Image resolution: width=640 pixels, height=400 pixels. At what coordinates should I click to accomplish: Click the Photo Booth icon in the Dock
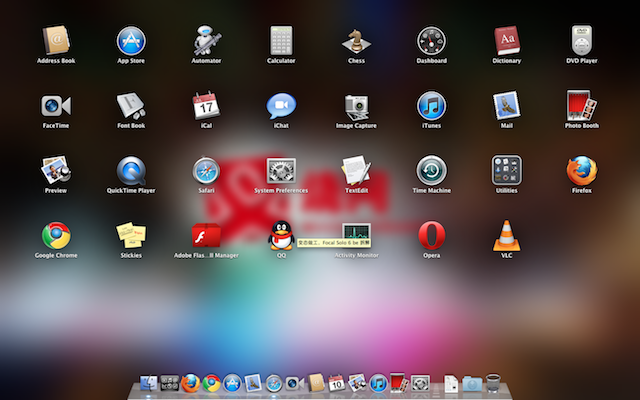tap(399, 383)
